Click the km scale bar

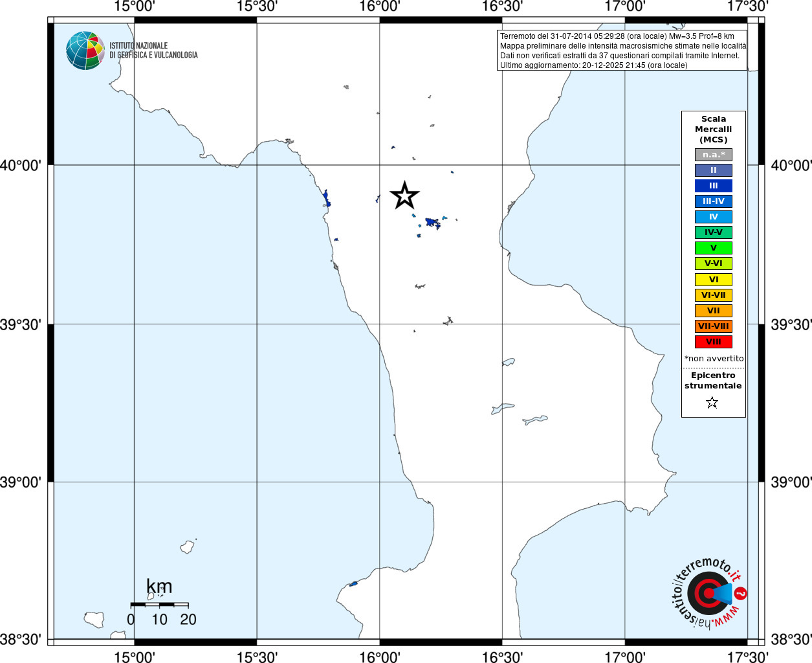pyautogui.click(x=159, y=605)
